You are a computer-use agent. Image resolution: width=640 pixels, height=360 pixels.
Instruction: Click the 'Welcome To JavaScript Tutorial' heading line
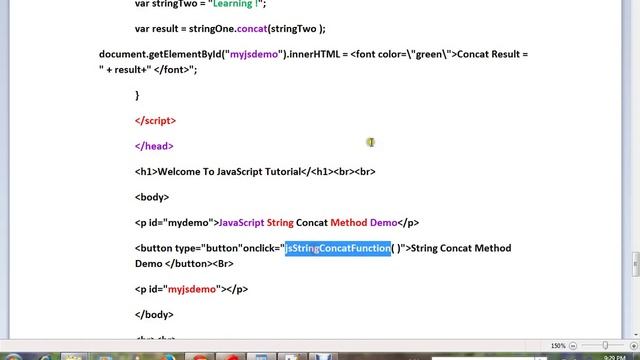[255, 171]
